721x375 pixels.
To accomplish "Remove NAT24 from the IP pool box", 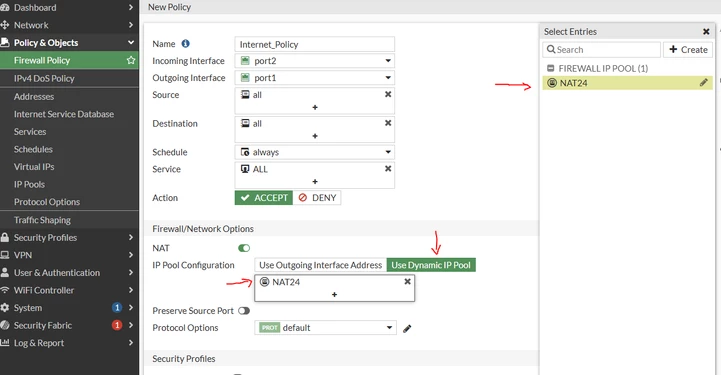I will tap(407, 282).
